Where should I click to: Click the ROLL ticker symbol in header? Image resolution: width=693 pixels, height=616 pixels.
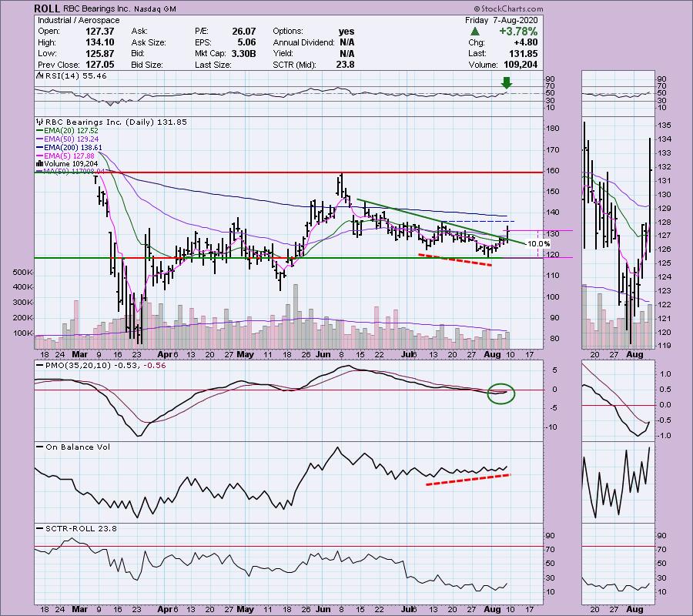pos(48,8)
